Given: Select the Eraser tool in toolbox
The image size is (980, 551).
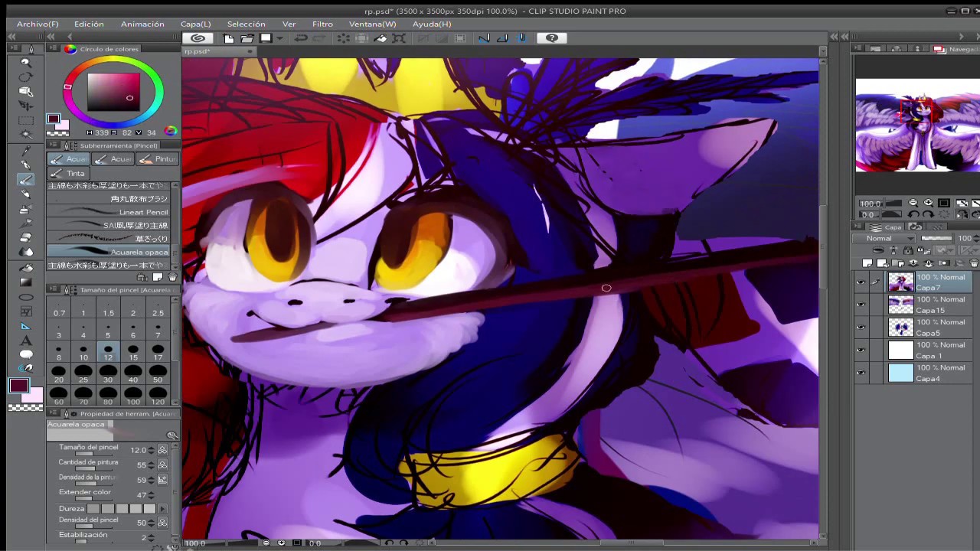Looking at the screenshot, I should [x=25, y=237].
